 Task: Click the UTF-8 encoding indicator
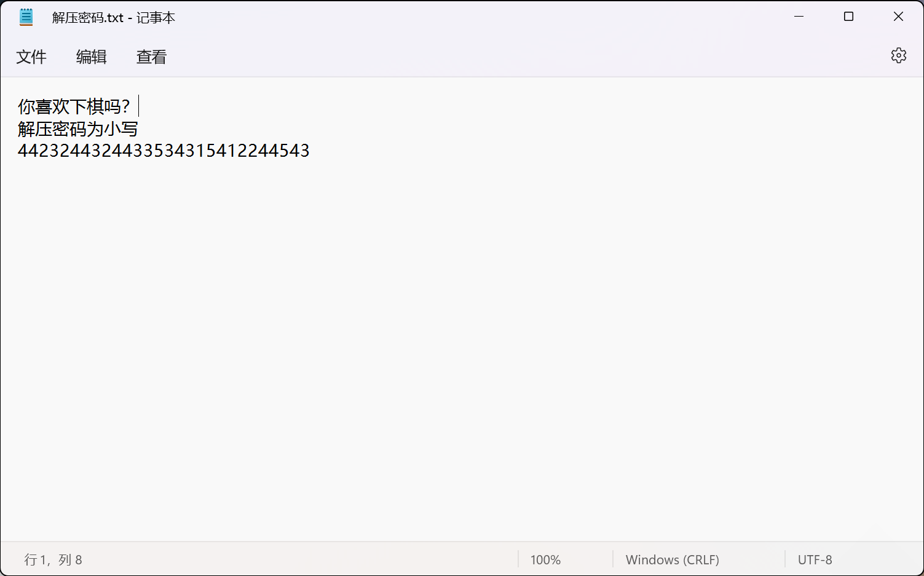815,559
